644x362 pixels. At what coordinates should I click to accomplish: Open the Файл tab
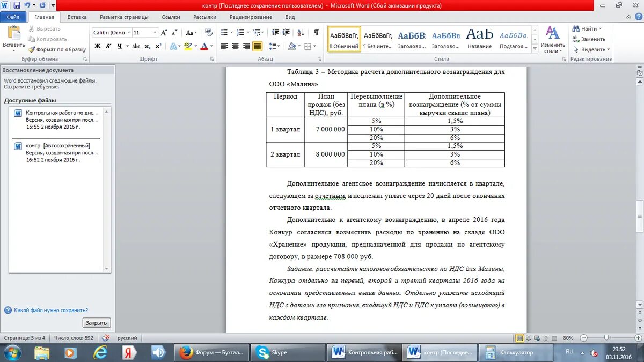pyautogui.click(x=13, y=17)
